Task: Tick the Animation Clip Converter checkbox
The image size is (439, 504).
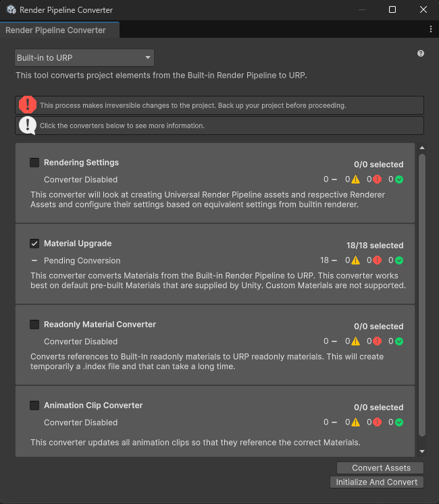Action: tap(34, 405)
